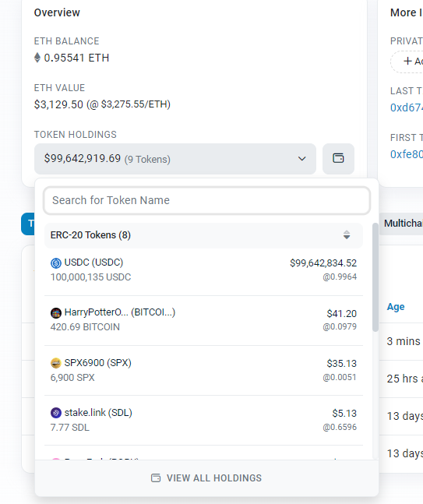Click the 3 mins age cell
Viewport: 423px width, 504px height.
click(x=404, y=341)
